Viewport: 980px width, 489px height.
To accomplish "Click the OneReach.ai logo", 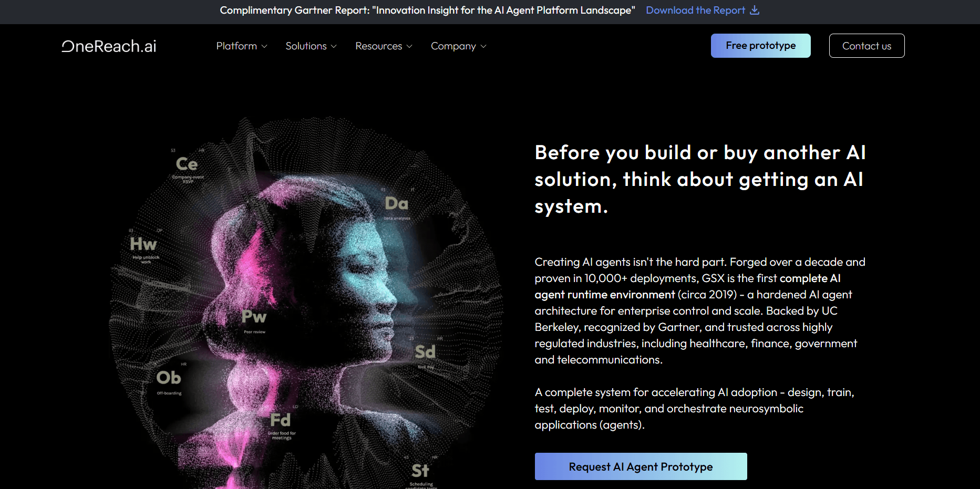I will point(108,46).
